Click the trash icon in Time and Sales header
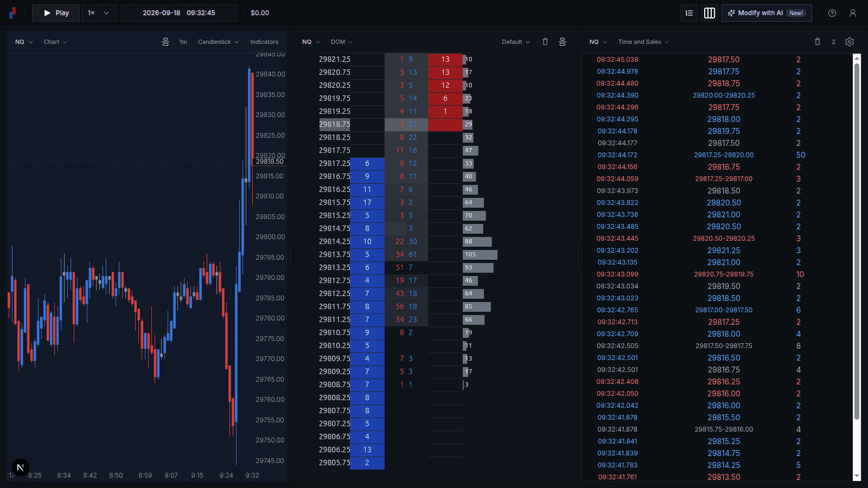Viewport: 868px width, 488px height. point(818,42)
